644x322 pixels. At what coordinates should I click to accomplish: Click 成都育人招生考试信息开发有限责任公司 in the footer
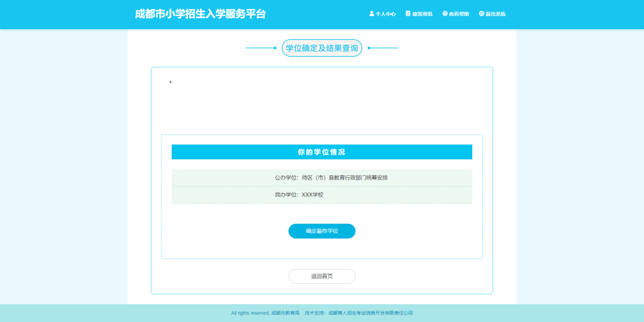click(x=370, y=313)
